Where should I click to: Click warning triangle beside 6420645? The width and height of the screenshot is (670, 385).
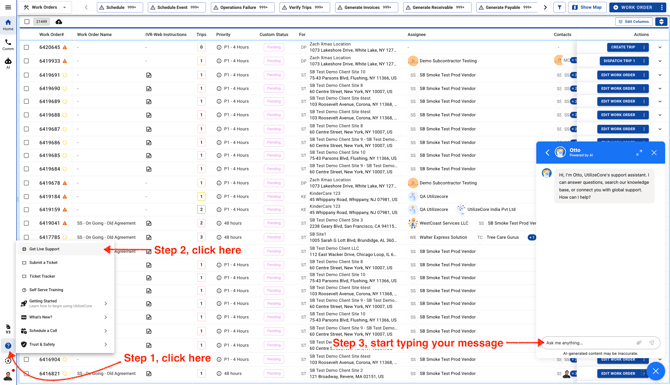65,47
